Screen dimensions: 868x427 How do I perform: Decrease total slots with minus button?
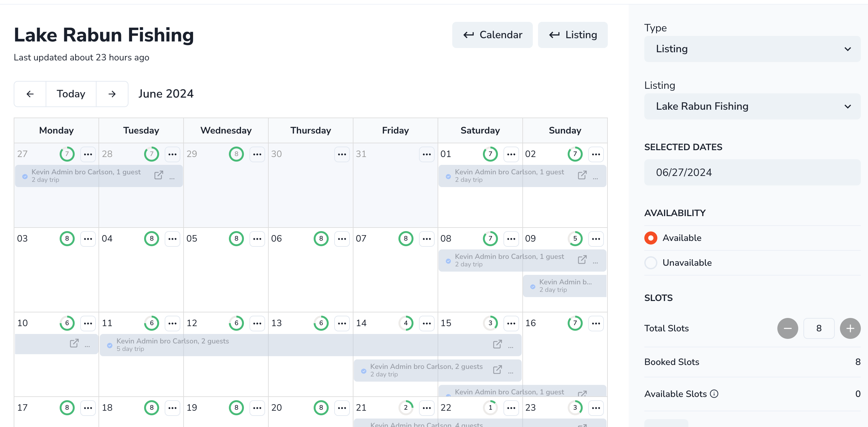point(787,328)
